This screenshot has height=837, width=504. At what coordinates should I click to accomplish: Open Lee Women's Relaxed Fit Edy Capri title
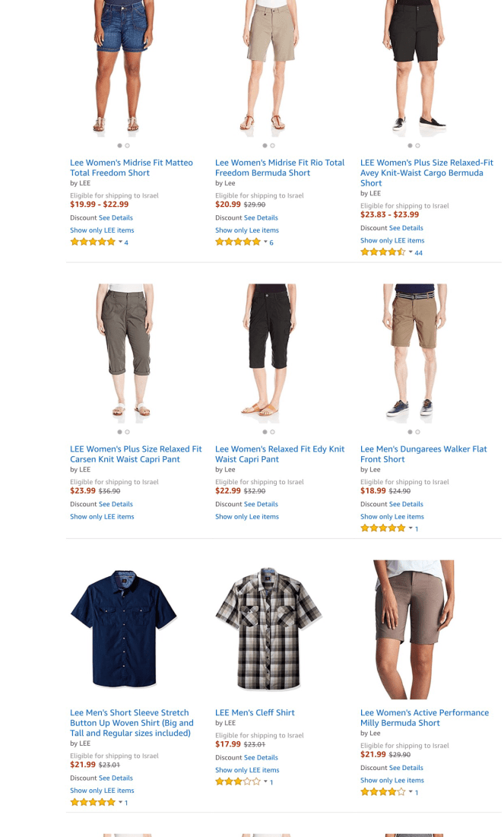[x=280, y=454]
